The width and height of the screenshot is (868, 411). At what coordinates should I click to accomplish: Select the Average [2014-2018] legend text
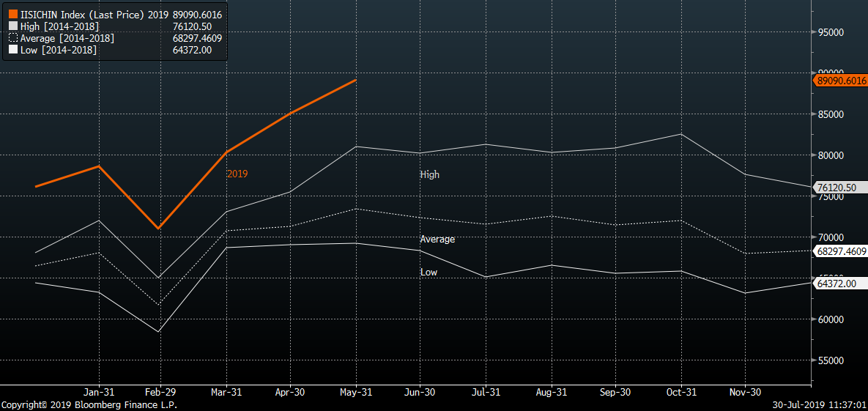67,38
